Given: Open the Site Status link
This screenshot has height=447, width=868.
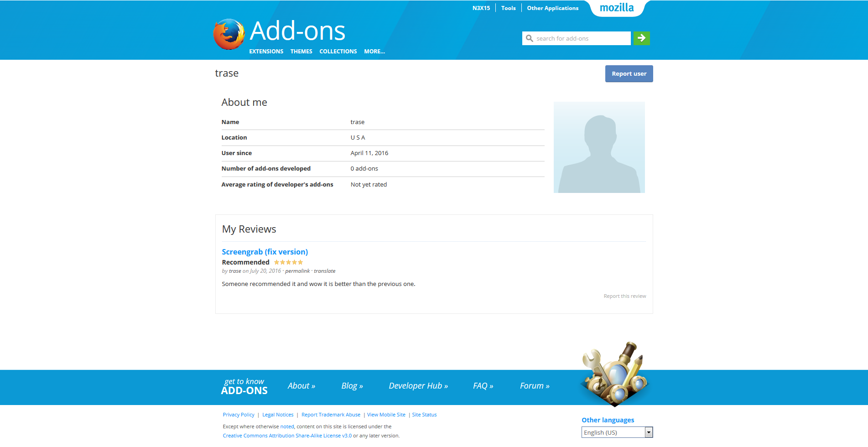Looking at the screenshot, I should (424, 415).
